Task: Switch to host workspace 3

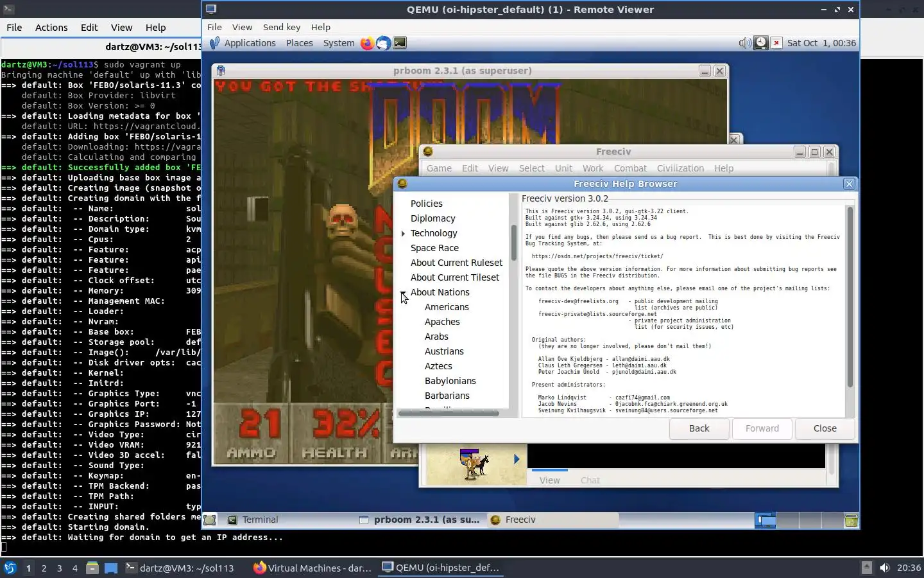Action: point(60,568)
